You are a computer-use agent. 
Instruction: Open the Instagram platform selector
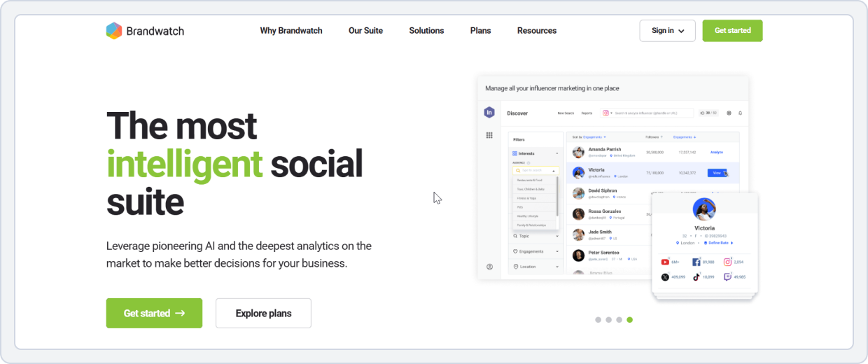click(x=608, y=113)
